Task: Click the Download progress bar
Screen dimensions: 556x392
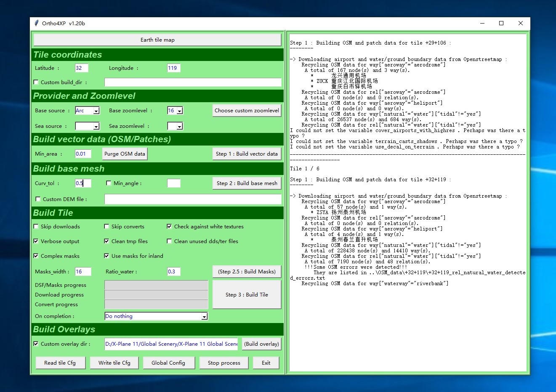Action: [156, 295]
